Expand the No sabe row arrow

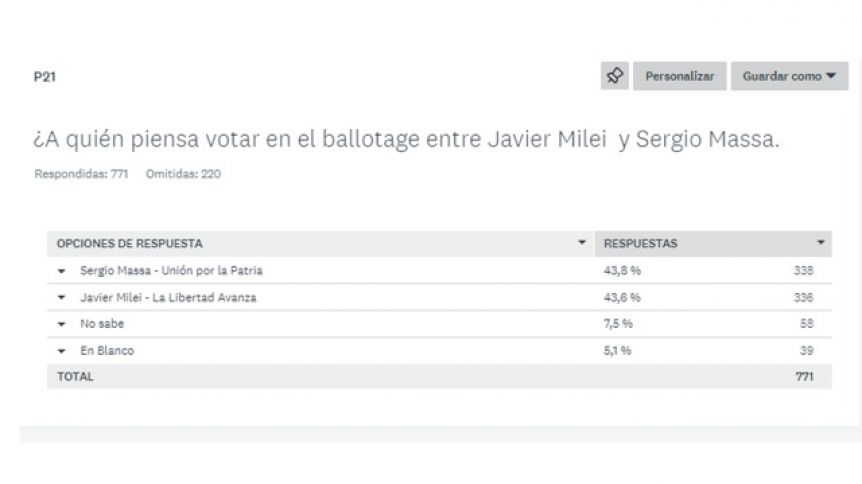coord(62,324)
